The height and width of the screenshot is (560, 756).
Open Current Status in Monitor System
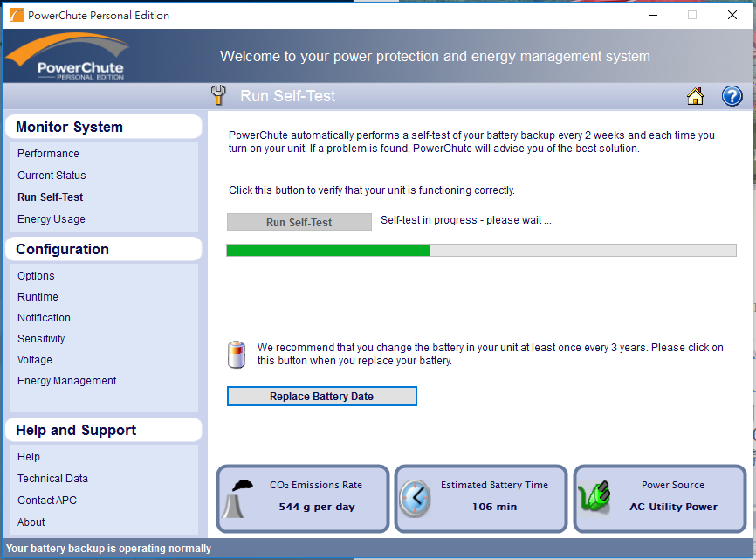52,175
